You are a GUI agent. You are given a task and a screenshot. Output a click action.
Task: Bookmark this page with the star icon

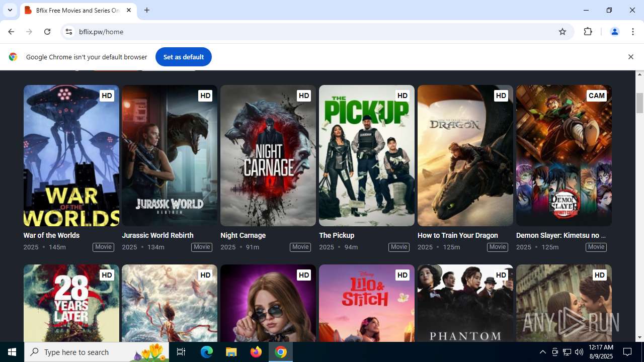(x=562, y=32)
